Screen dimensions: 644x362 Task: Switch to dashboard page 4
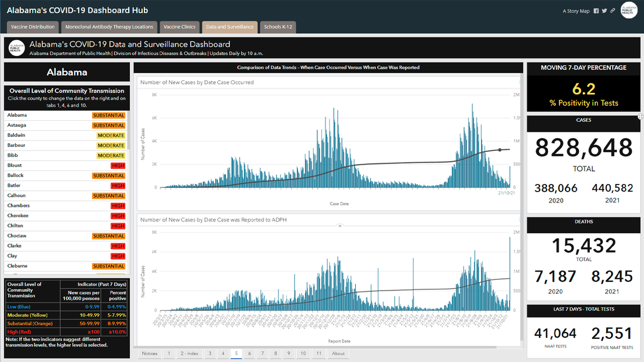[223, 353]
